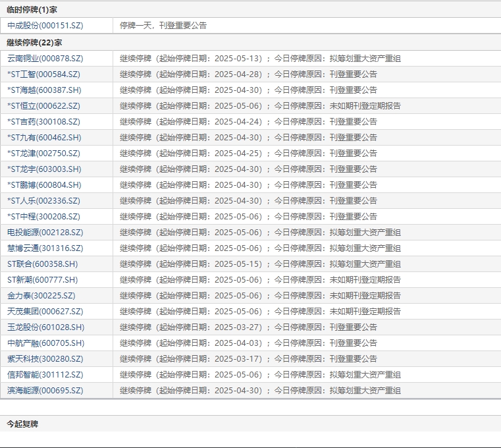The image size is (501, 448).
Task: Open the *ST龙津(002750.SZ) link
Action: [43, 154]
